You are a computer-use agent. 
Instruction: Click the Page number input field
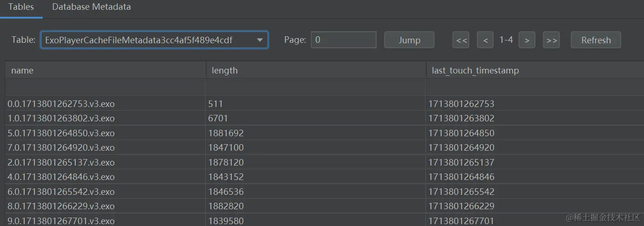(344, 40)
